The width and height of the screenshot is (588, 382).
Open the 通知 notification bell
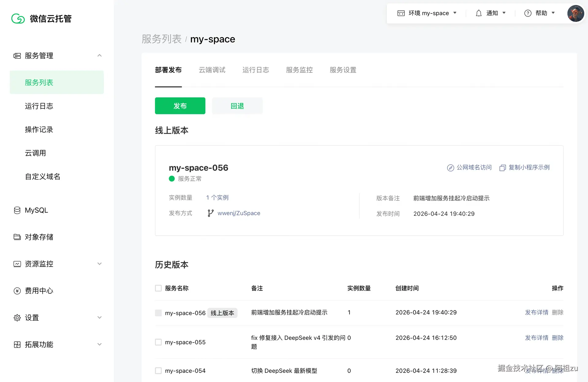479,13
